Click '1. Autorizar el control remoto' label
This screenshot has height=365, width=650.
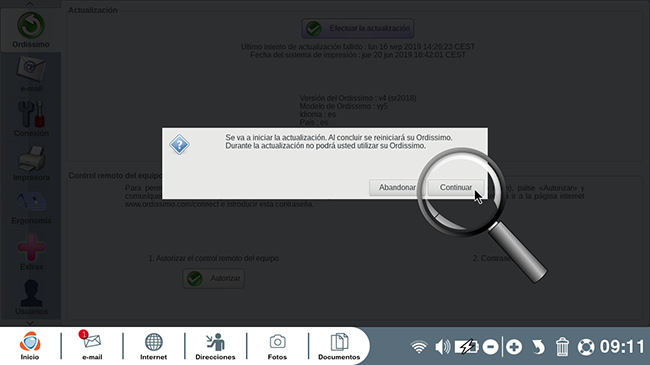213,258
